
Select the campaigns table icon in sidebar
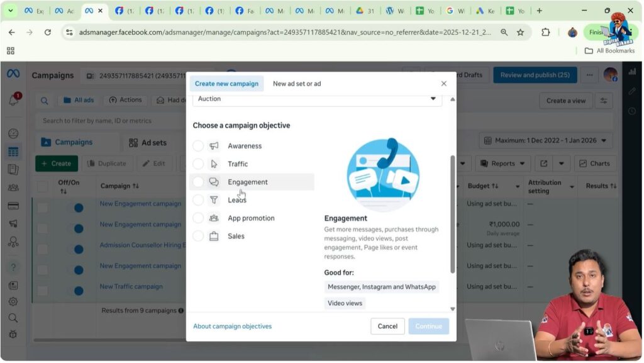coord(13,152)
